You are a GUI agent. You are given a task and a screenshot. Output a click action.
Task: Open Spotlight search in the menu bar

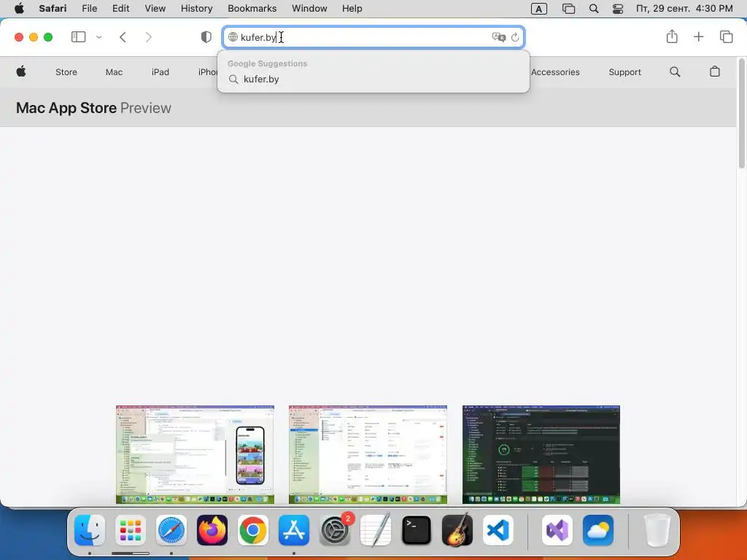pyautogui.click(x=594, y=9)
